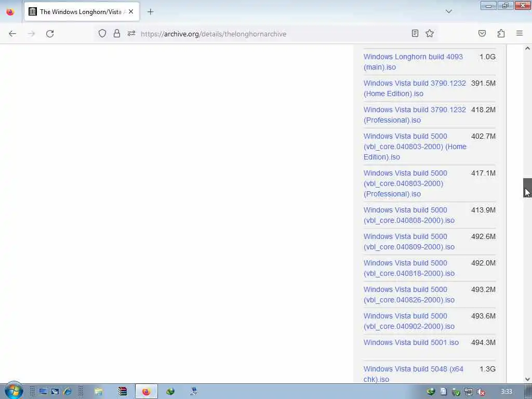Open the tracking protection shield icon
Image resolution: width=532 pixels, height=399 pixels.
pyautogui.click(x=102, y=33)
